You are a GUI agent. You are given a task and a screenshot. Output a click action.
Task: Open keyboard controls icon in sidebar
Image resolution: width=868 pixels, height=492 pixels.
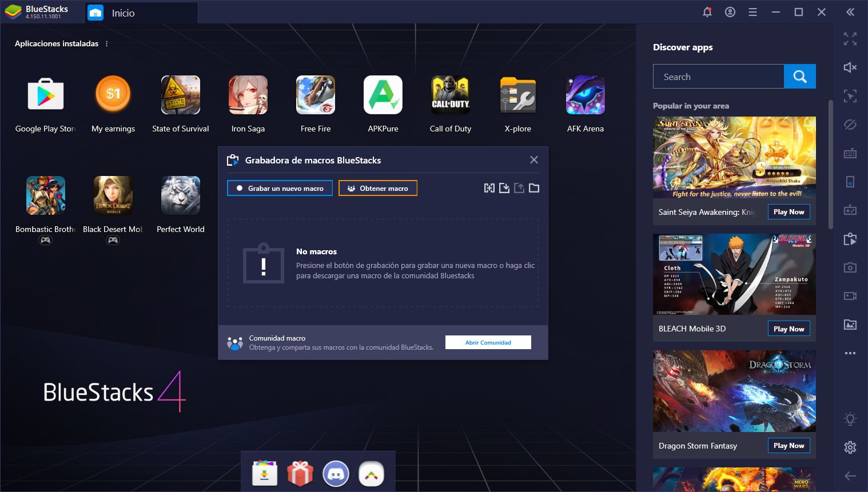(x=850, y=153)
